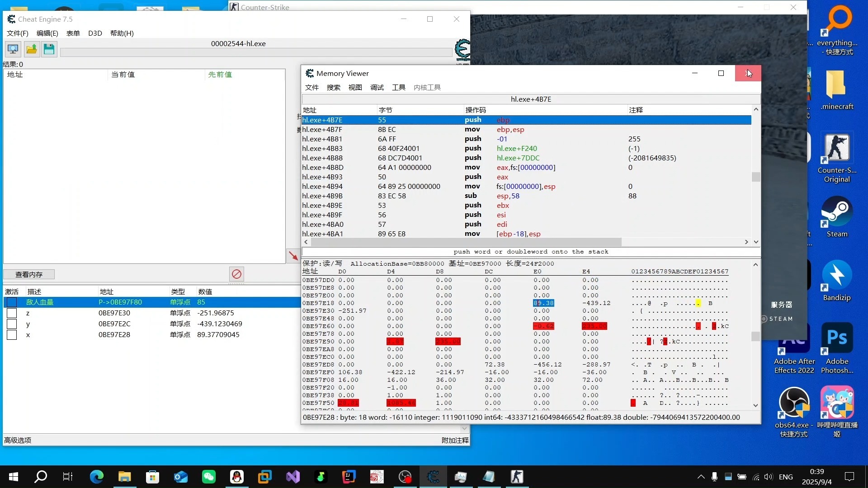The width and height of the screenshot is (868, 488).
Task: Click the hex view vertical scrollbar thumb
Action: point(755,336)
